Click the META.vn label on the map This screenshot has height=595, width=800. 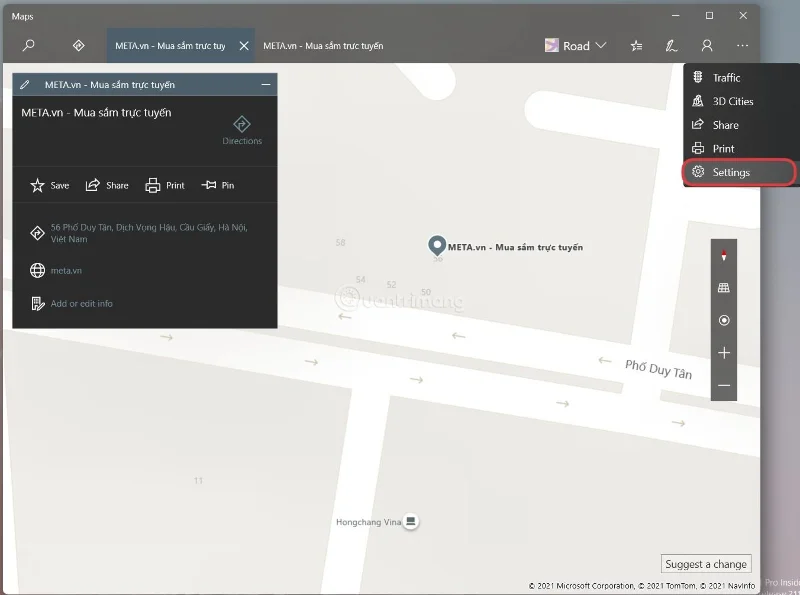[x=515, y=247]
